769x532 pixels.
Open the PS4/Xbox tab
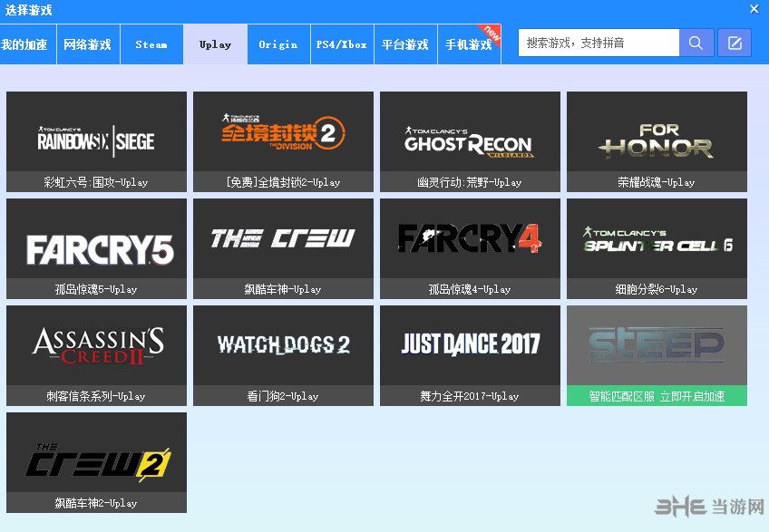[x=342, y=44]
